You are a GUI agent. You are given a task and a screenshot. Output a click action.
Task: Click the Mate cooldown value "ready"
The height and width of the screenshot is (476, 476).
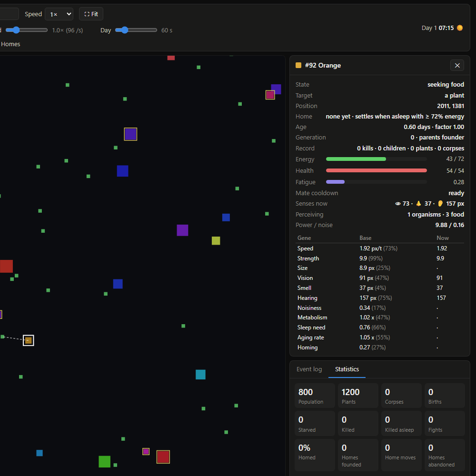point(456,193)
